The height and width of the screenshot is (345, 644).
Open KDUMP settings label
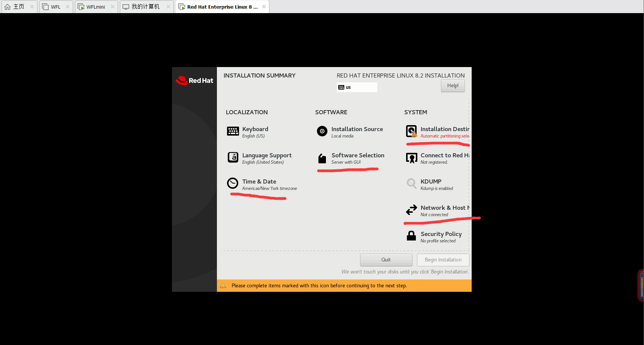point(431,181)
